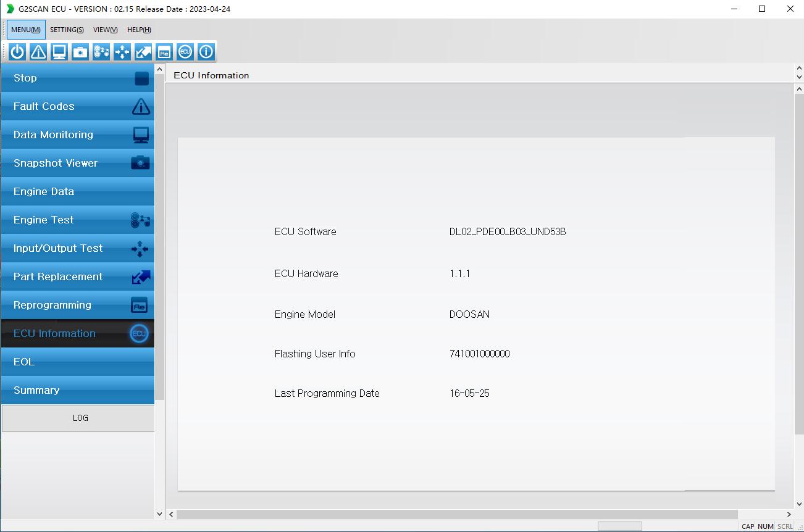Image resolution: width=804 pixels, height=532 pixels.
Task: Click ECU software value DL02_PDE00_B03_UND53B
Action: (508, 232)
